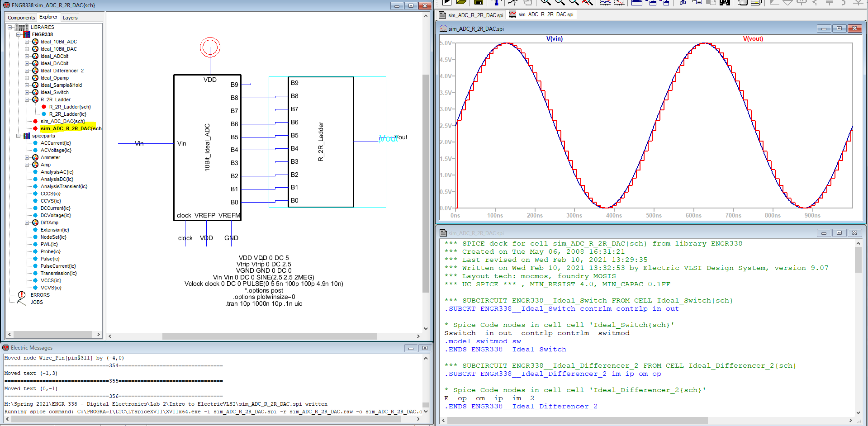Collapse the R_2R_Ladder tree node
This screenshot has width=868, height=426.
click(27, 99)
